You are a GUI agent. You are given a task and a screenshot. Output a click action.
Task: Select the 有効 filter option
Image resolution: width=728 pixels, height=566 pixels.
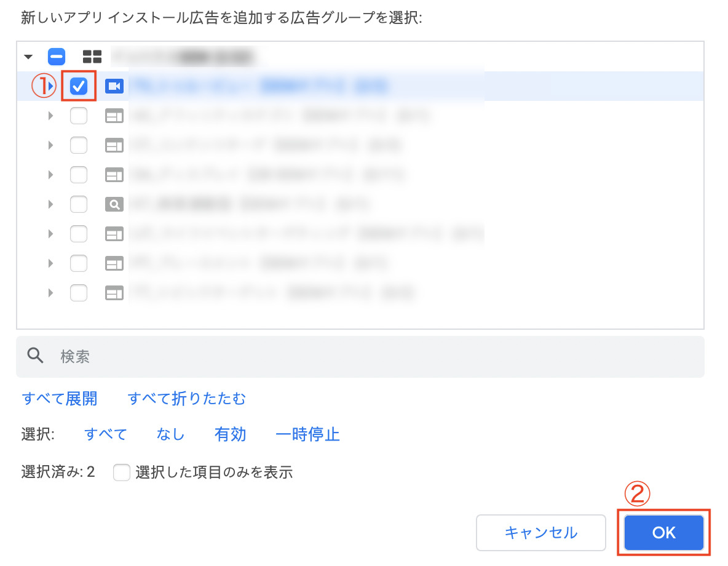click(x=230, y=434)
